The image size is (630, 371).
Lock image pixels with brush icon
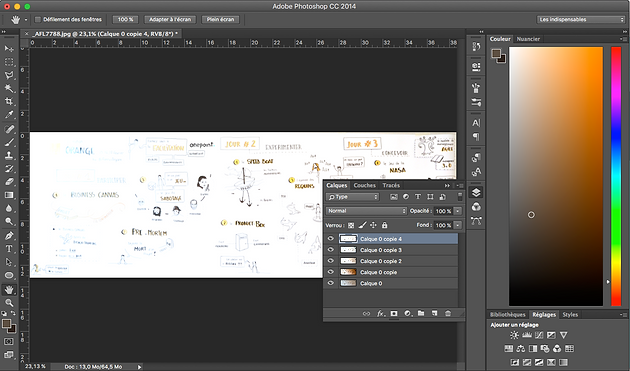click(362, 225)
